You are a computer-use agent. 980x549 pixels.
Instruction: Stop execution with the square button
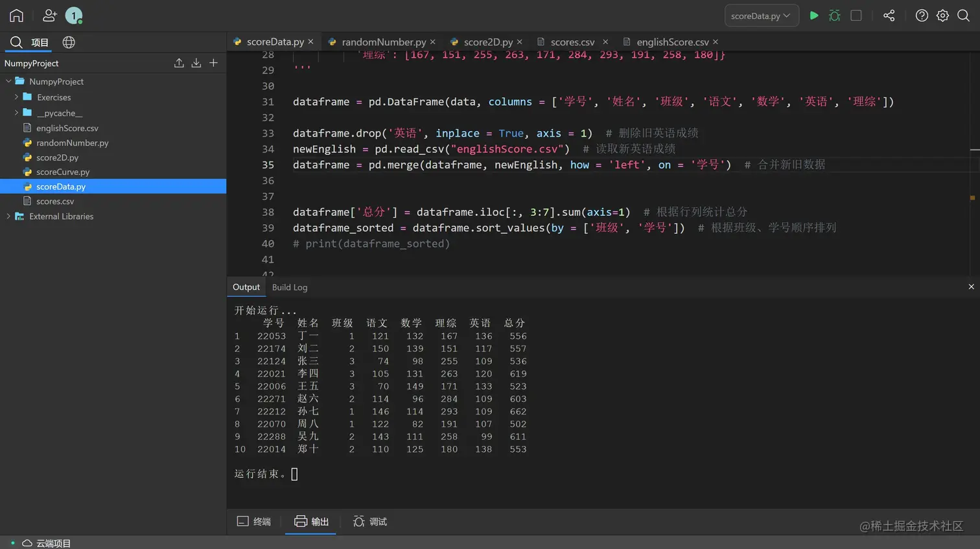(x=856, y=16)
